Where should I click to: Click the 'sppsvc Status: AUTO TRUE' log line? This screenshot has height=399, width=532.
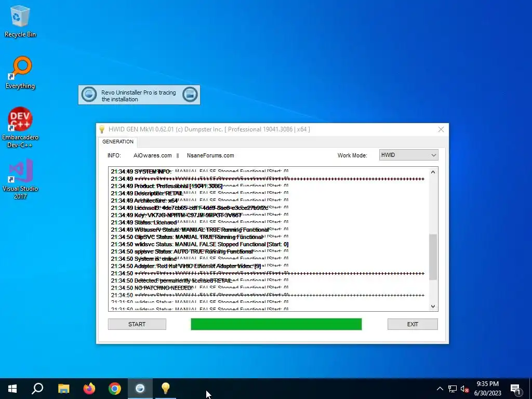tap(182, 251)
